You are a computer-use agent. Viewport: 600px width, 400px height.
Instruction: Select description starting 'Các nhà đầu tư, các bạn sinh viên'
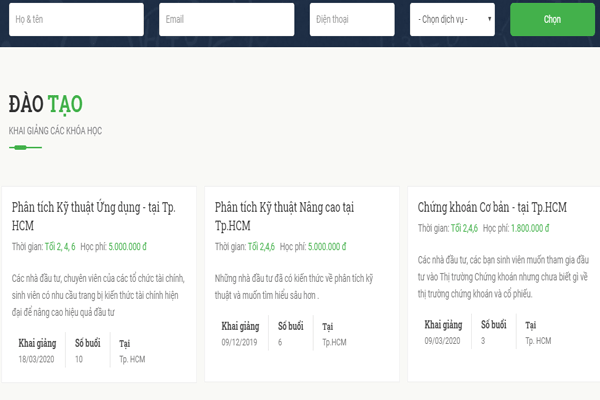pos(503,277)
